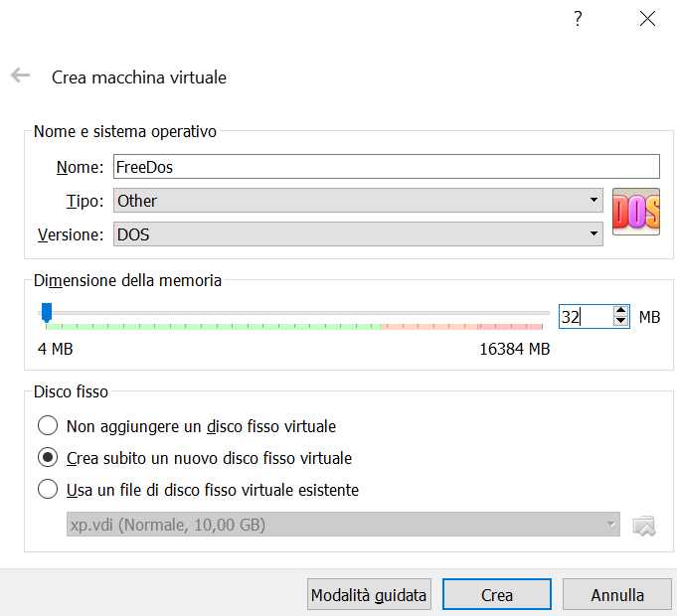Switch to Modalità guidata
The height and width of the screenshot is (616, 677).
[369, 595]
